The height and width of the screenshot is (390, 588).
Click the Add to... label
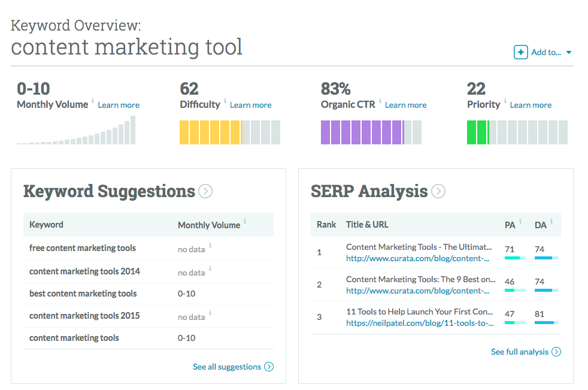(x=546, y=53)
